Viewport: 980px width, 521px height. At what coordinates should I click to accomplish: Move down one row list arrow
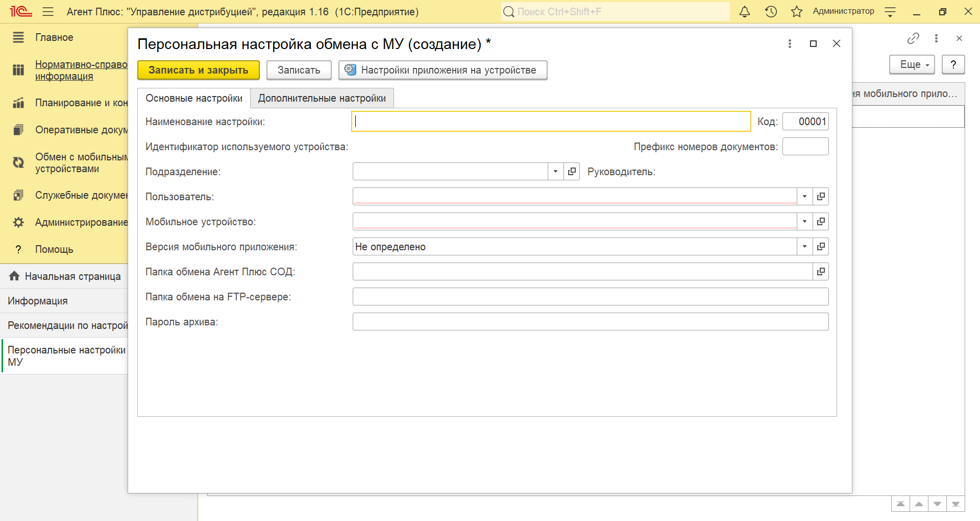coord(937,504)
